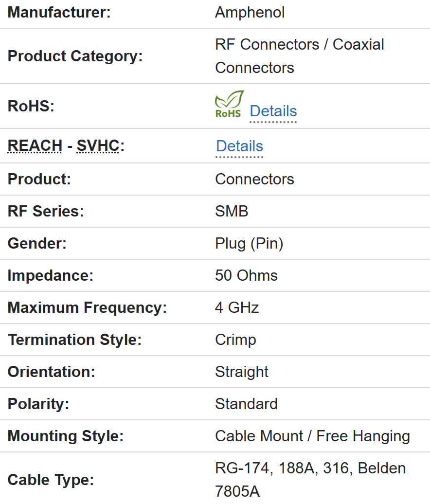Click the SVHC abbreviation label
430x504 pixels.
98,145
